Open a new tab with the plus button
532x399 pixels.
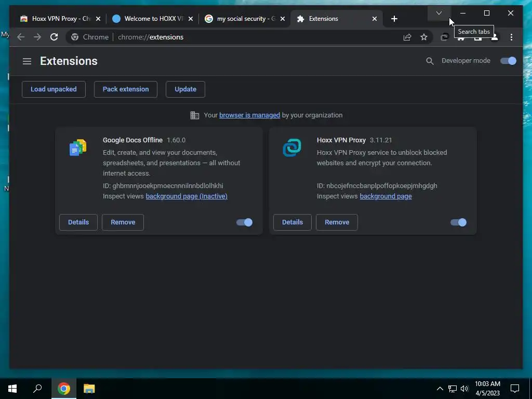pyautogui.click(x=394, y=19)
